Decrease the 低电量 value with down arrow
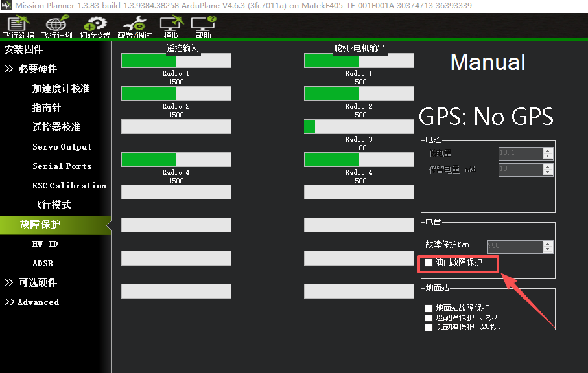588x373 pixels. coord(548,156)
